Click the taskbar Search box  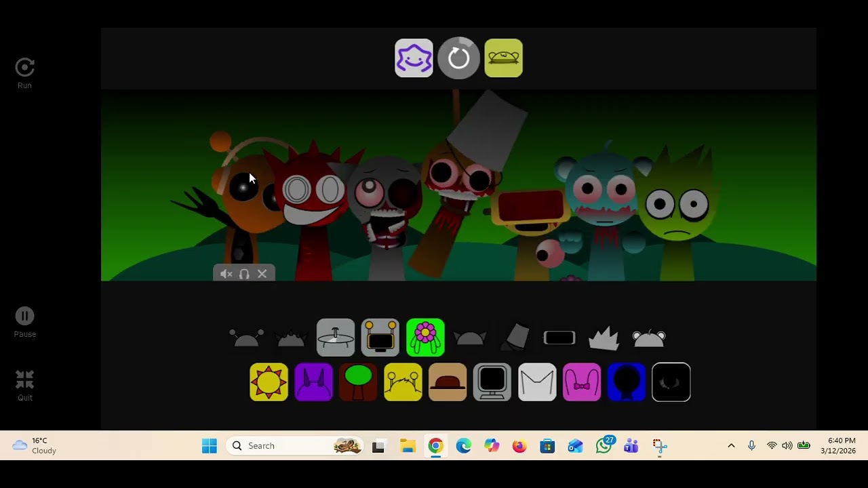tap(296, 445)
